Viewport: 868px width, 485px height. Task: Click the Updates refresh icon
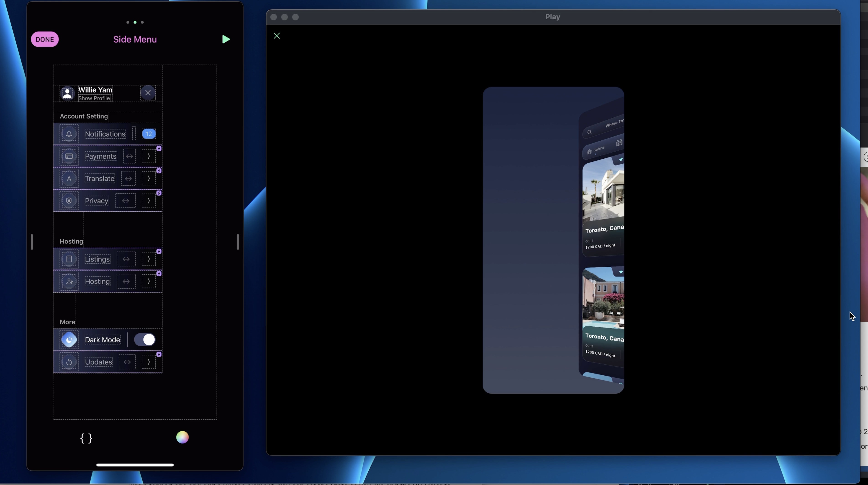coord(69,362)
